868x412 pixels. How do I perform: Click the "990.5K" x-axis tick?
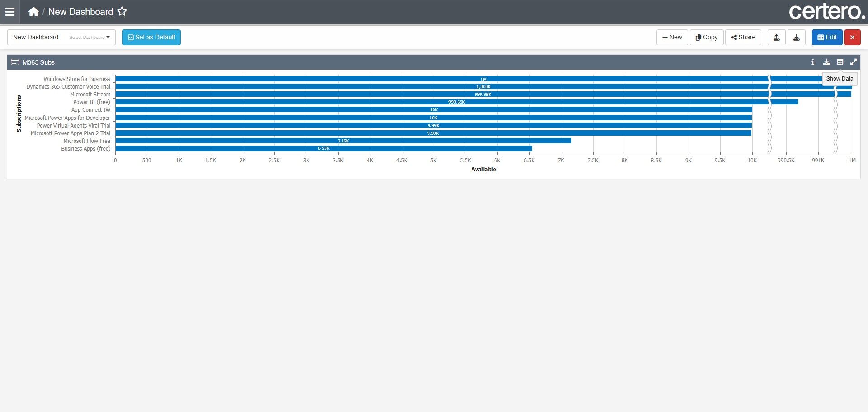click(x=786, y=161)
